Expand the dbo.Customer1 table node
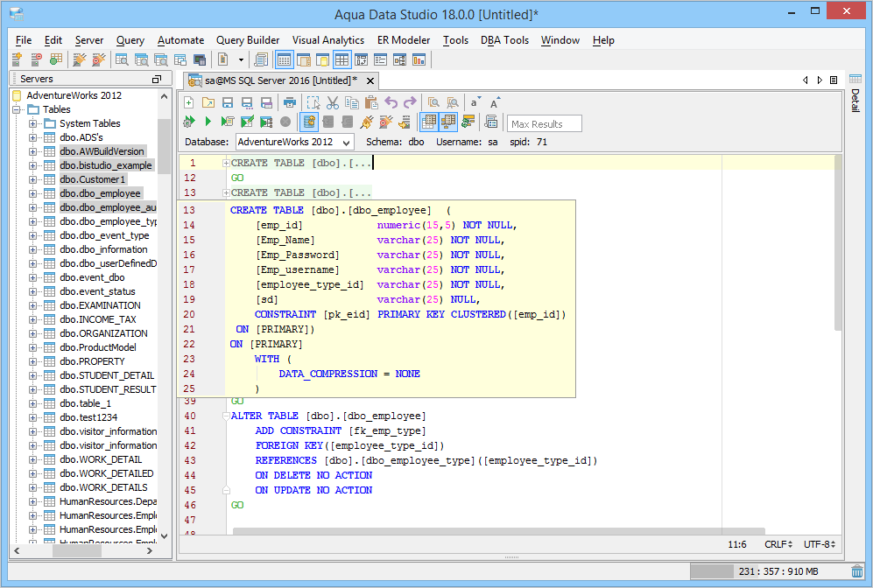Image resolution: width=873 pixels, height=588 pixels. point(33,179)
